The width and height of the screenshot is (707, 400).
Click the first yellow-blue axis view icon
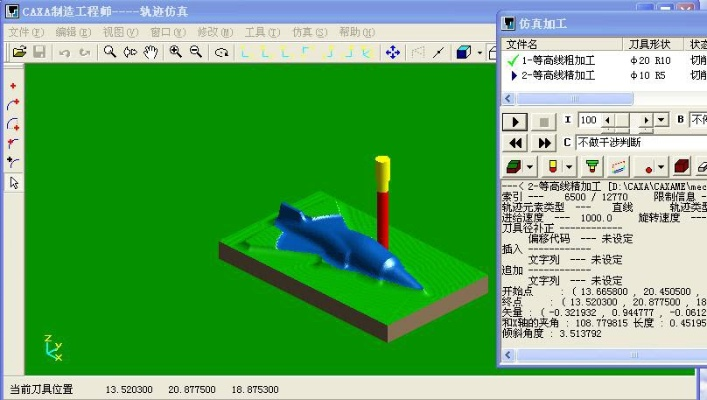click(x=245, y=53)
